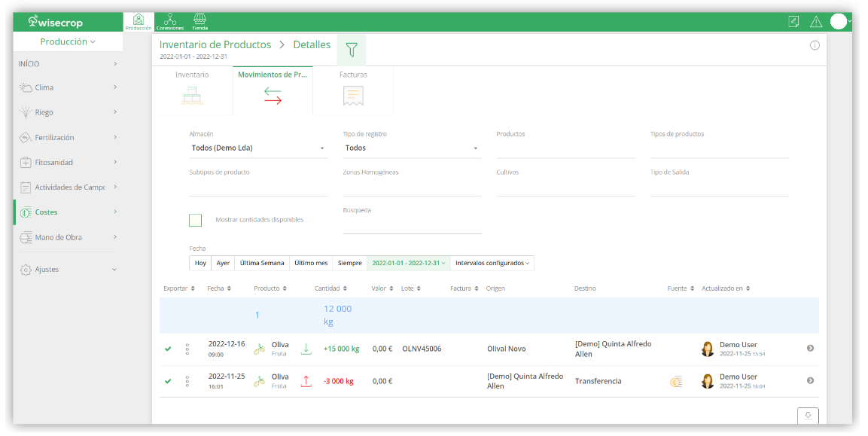The image size is (868, 436).
Task: Click the Subtipos de producto field
Action: pos(258,187)
